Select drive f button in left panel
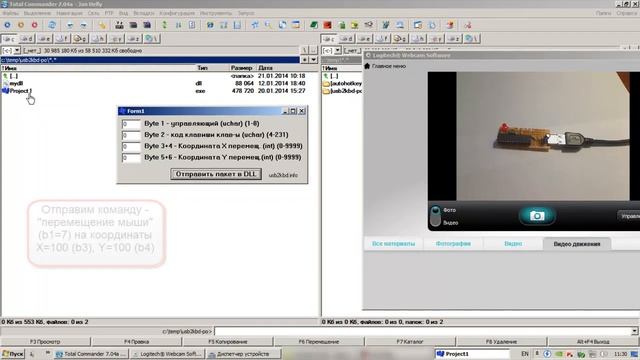Image resolution: width=640 pixels, height=360 pixels. [x=62, y=39]
